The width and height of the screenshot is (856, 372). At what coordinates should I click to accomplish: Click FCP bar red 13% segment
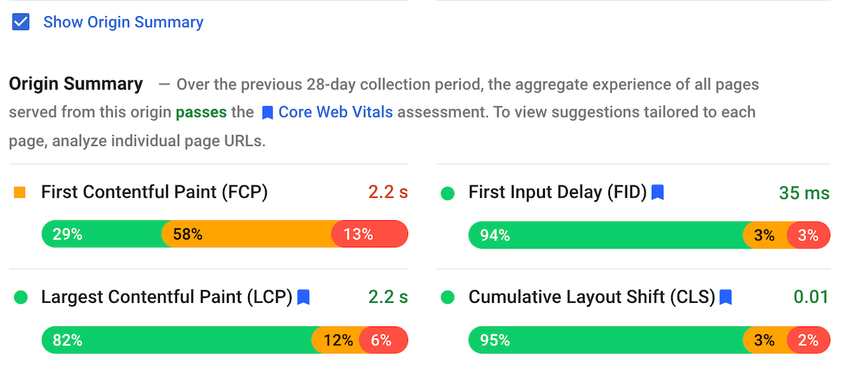[x=370, y=234]
